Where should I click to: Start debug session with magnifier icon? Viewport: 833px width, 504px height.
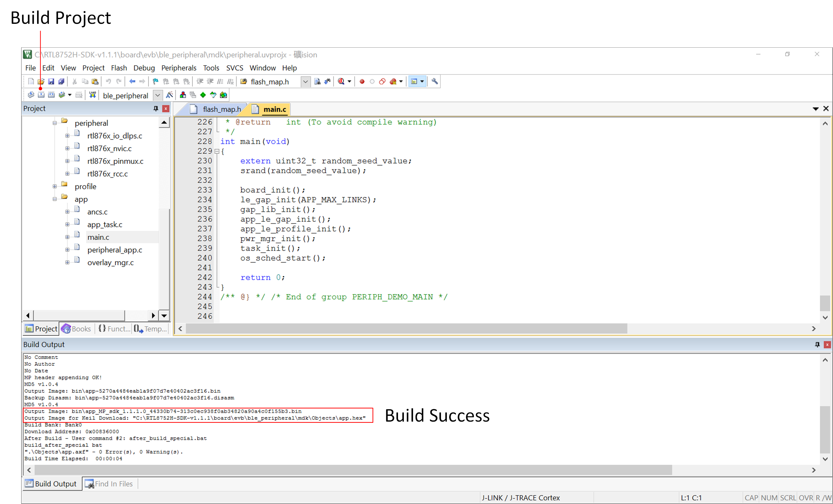click(x=341, y=81)
